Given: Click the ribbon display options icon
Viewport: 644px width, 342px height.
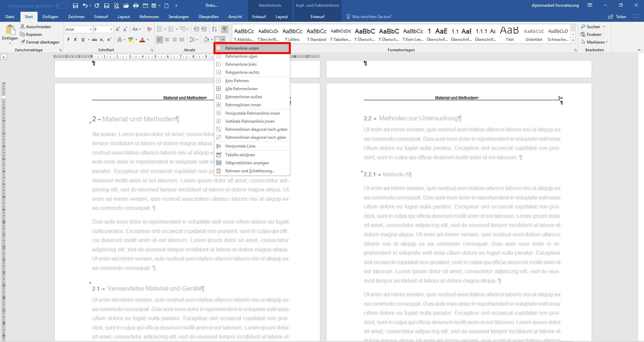Looking at the screenshot, I should 590,5.
